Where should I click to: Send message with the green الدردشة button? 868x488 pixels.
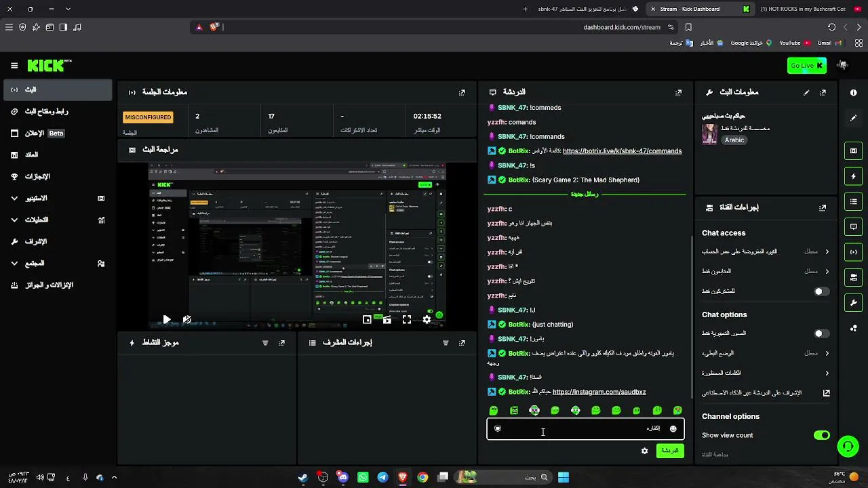coord(670,451)
